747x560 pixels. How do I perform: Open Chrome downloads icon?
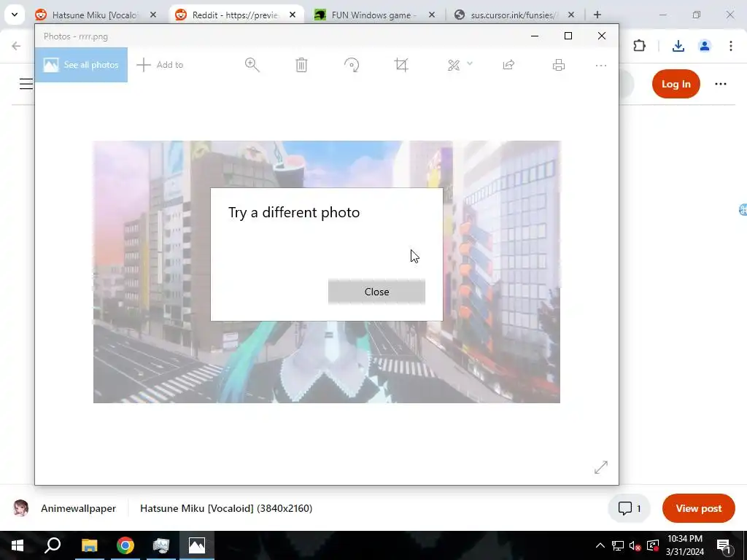click(678, 46)
